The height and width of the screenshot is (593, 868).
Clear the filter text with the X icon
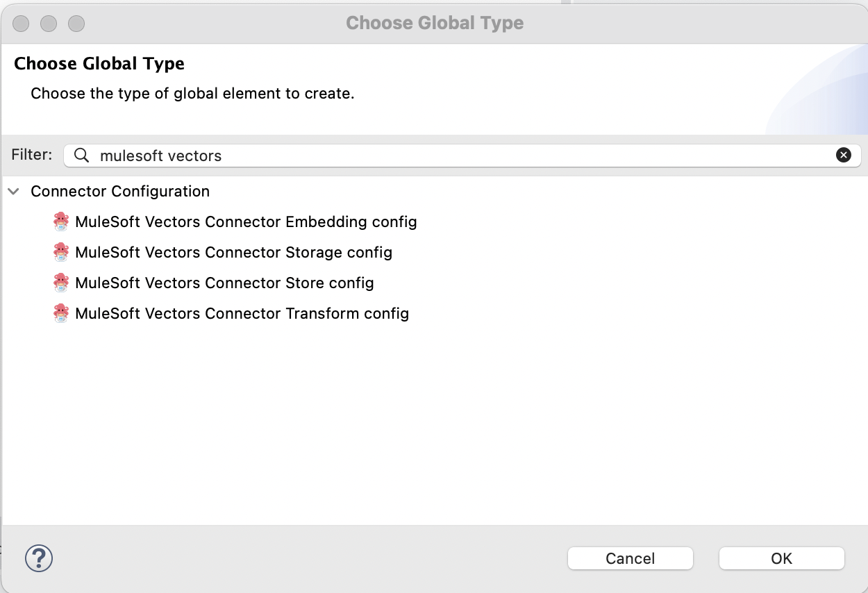pos(844,156)
